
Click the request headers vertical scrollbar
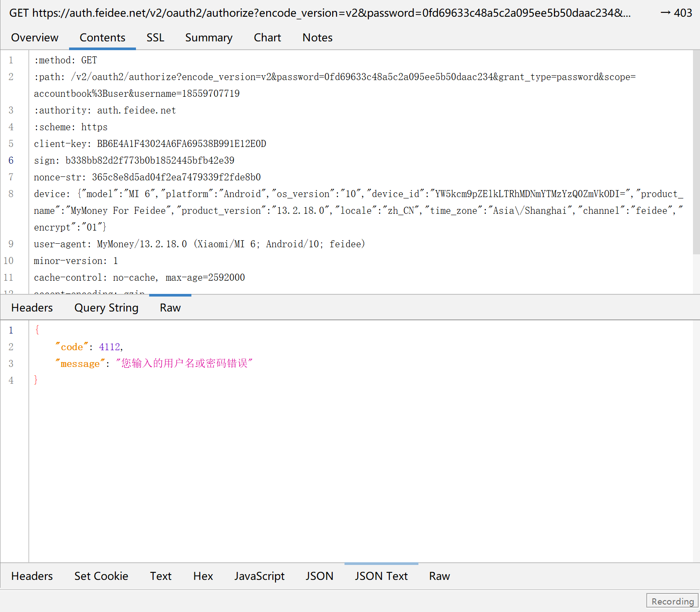pyautogui.click(x=696, y=152)
